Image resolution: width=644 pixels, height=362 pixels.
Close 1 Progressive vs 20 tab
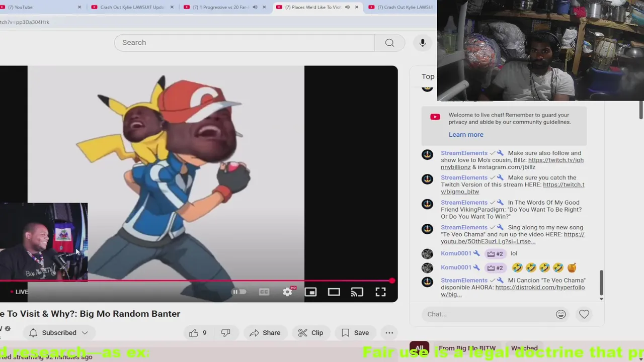264,7
